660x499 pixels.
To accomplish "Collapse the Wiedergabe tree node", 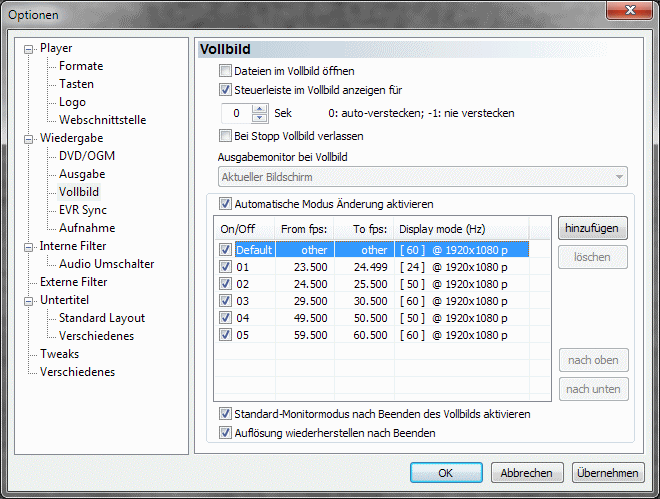I will [28, 139].
